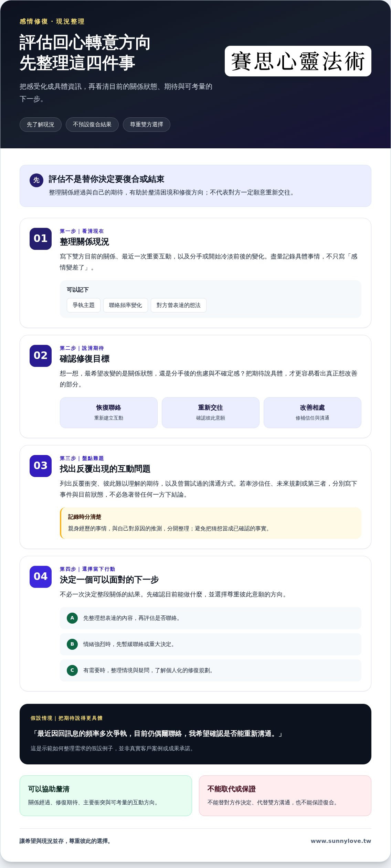Click the green C option circle

pos(72,670)
